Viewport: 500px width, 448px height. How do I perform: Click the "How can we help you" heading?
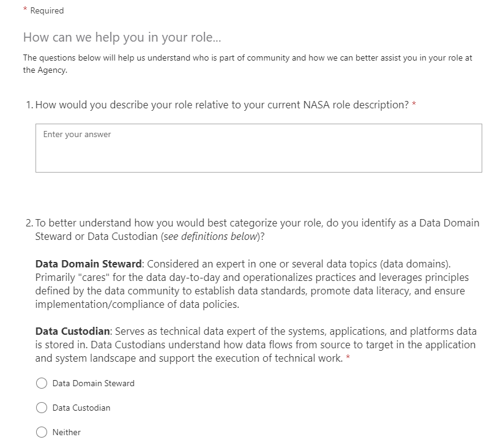click(122, 37)
